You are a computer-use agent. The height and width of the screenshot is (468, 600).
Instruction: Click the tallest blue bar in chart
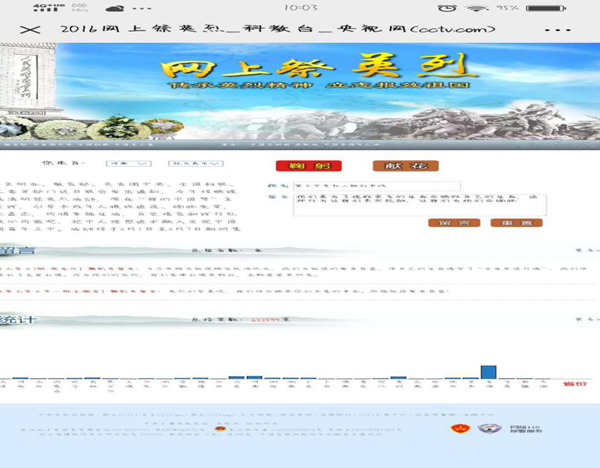coord(488,372)
